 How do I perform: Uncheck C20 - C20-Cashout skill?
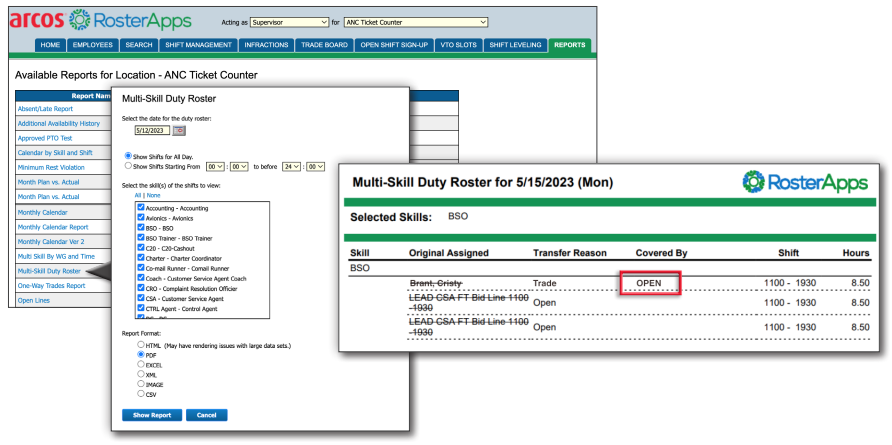tap(141, 248)
